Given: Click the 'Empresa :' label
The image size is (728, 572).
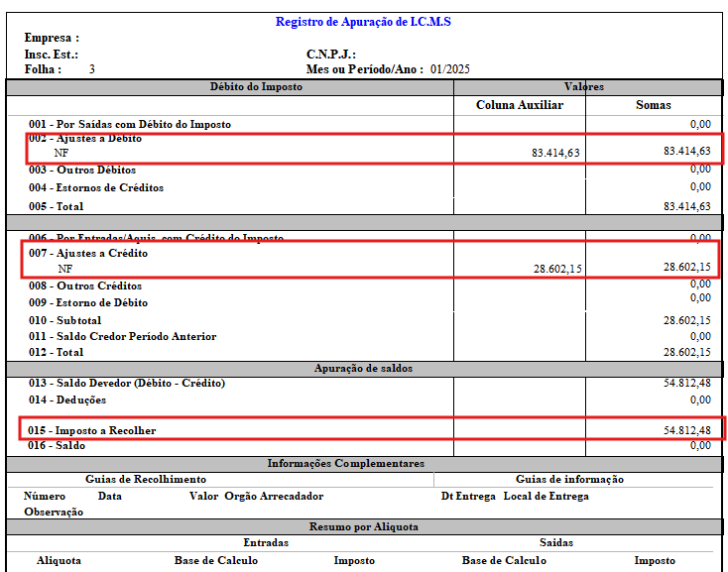Looking at the screenshot, I should tap(52, 38).
